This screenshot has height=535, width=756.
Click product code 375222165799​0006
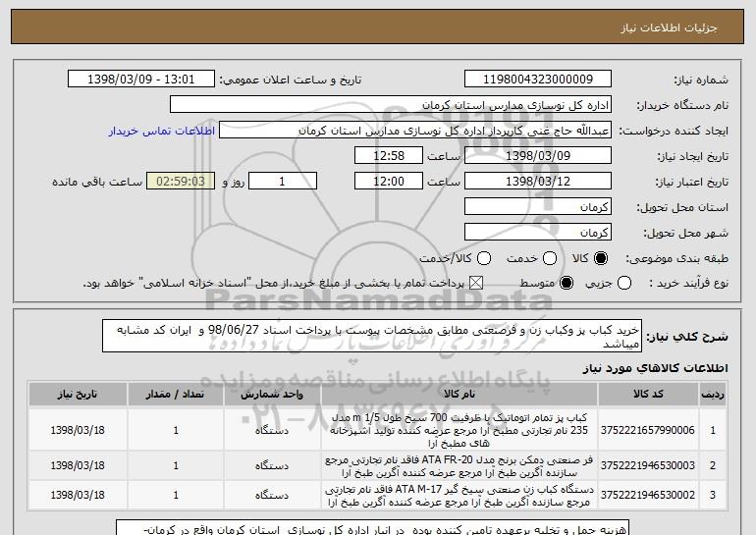pyautogui.click(x=648, y=430)
